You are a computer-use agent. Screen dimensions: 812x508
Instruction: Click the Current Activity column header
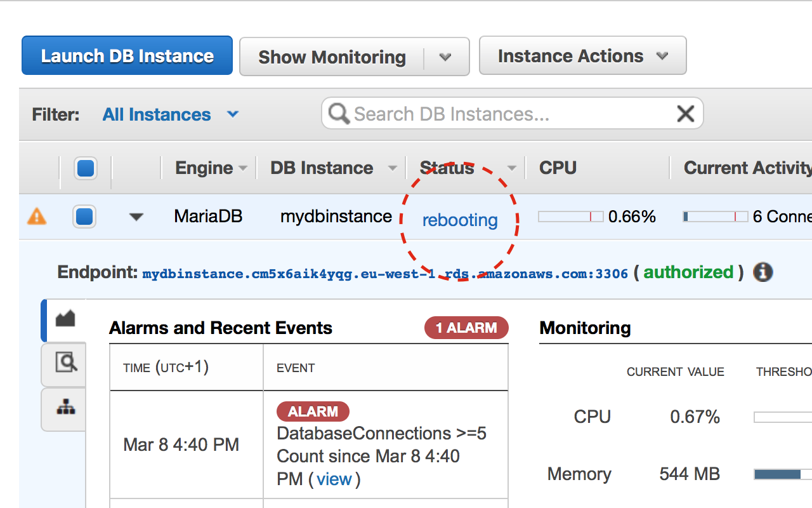(x=747, y=168)
